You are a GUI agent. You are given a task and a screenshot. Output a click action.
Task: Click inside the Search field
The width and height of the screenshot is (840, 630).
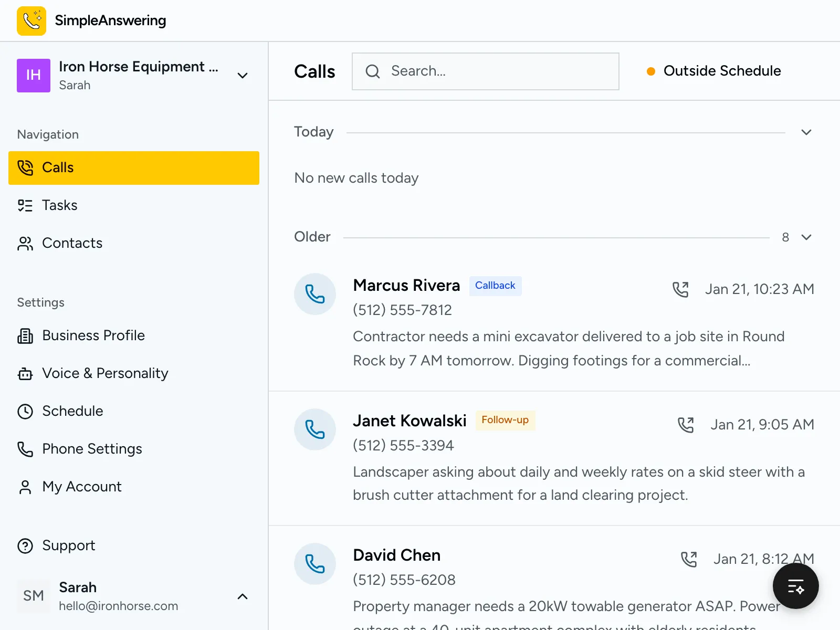[485, 71]
